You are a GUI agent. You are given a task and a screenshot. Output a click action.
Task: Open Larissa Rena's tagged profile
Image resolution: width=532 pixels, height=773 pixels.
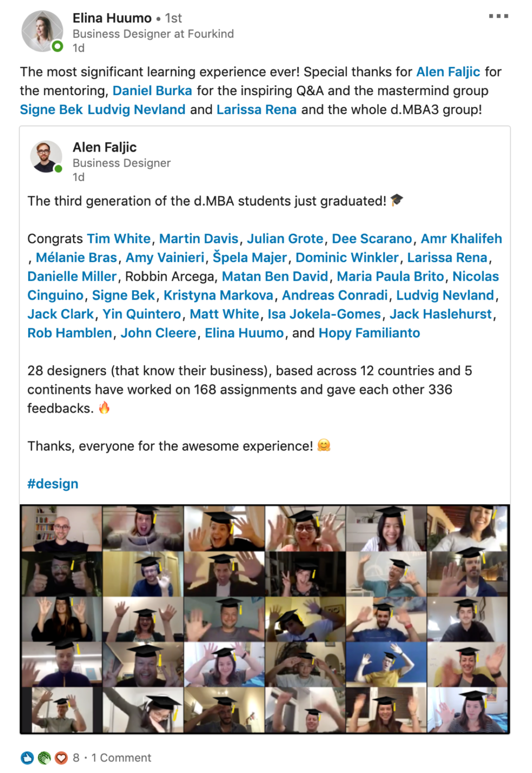click(256, 110)
